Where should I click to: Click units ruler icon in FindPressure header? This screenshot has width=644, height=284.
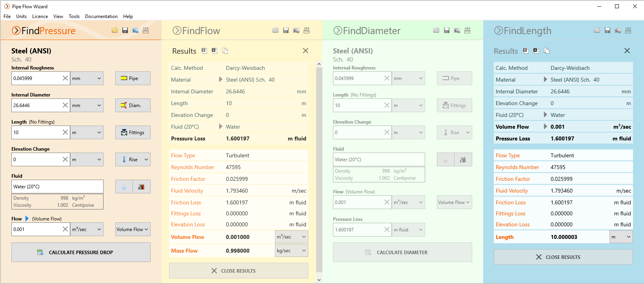point(146,30)
